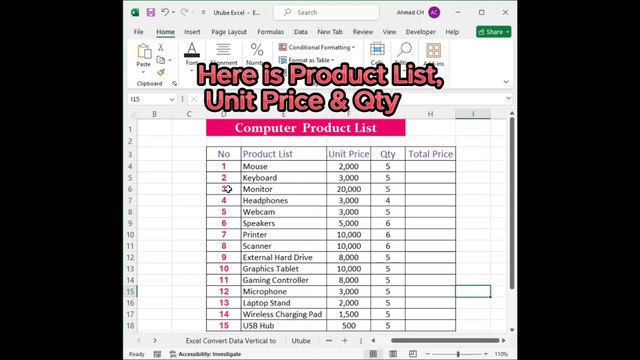Open the Conditional Formatting dropdown
The width and height of the screenshot is (640, 360).
click(317, 47)
